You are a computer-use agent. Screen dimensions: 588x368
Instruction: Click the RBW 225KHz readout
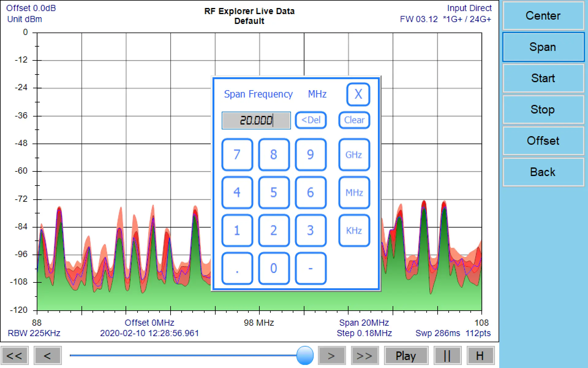34,333
